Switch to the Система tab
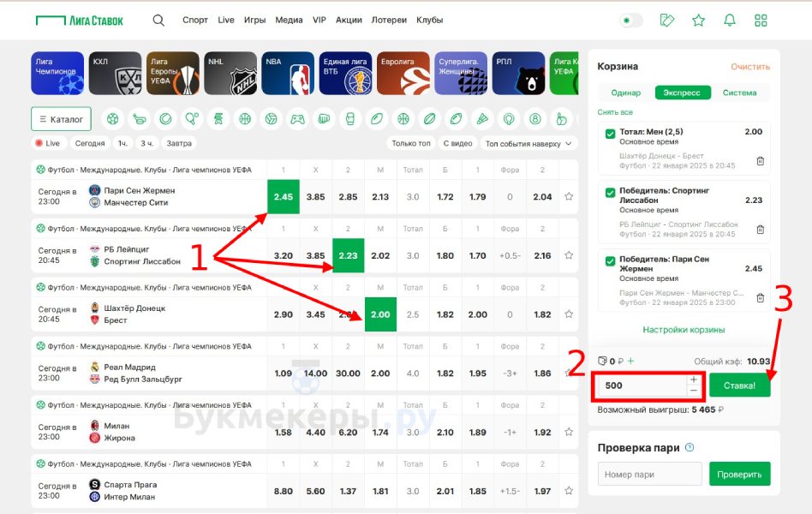The width and height of the screenshot is (812, 514). [x=739, y=93]
